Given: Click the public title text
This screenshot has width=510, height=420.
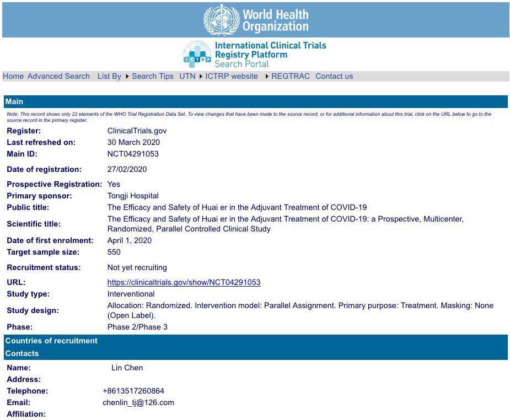Looking at the screenshot, I should coord(237,207).
